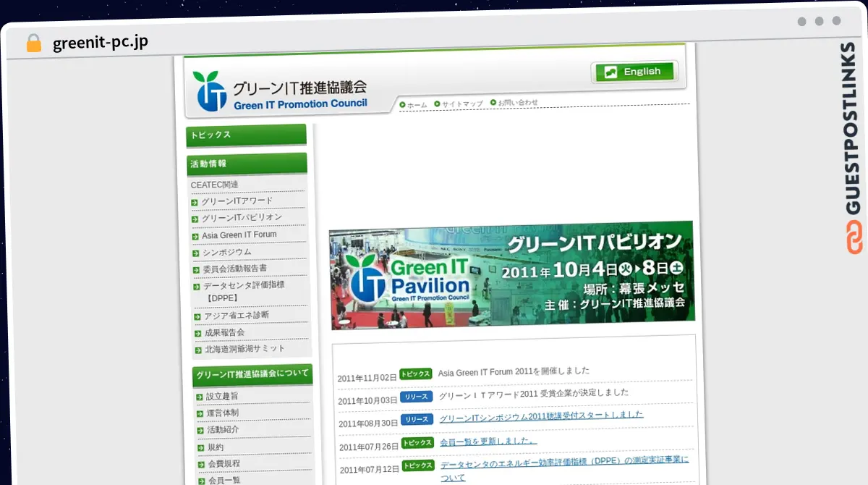
Task: Click the arrow icon beside 設立趣旨
Action: pos(200,397)
